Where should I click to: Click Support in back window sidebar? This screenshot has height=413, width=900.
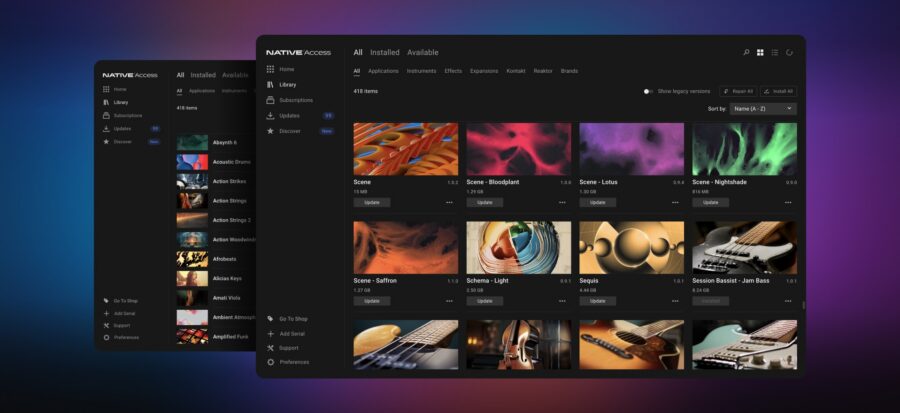pyautogui.click(x=117, y=325)
